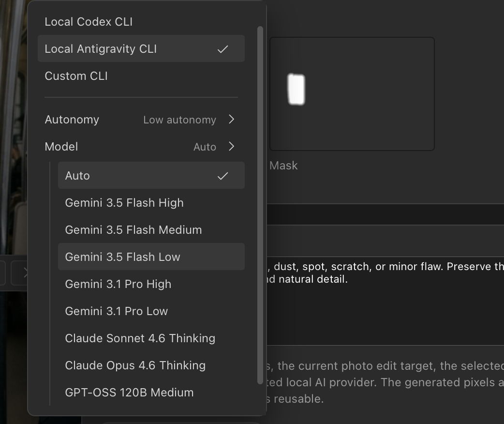The width and height of the screenshot is (504, 424).
Task: Click into the prompt text area
Action: coord(385,301)
